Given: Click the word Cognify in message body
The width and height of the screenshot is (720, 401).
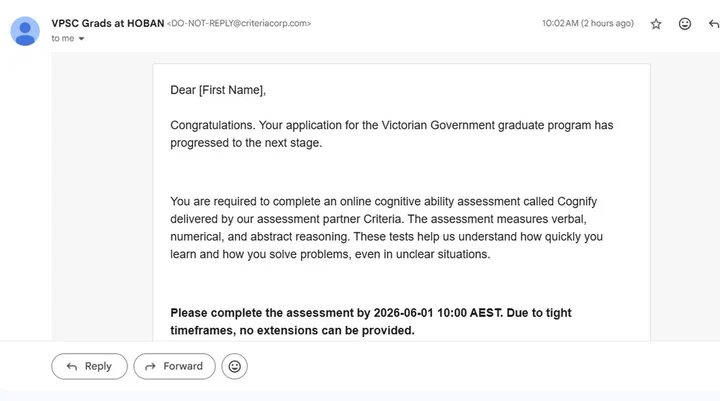Looking at the screenshot, I should click(577, 202).
